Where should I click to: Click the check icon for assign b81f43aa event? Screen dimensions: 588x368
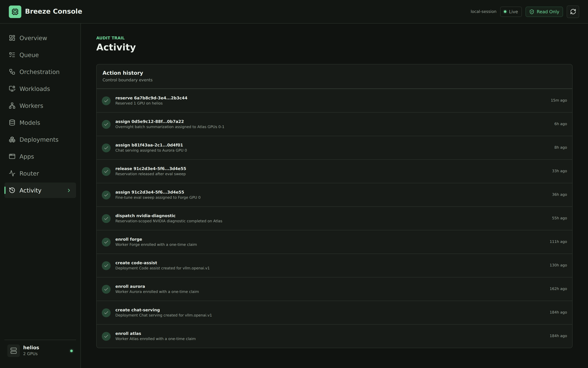tap(106, 148)
